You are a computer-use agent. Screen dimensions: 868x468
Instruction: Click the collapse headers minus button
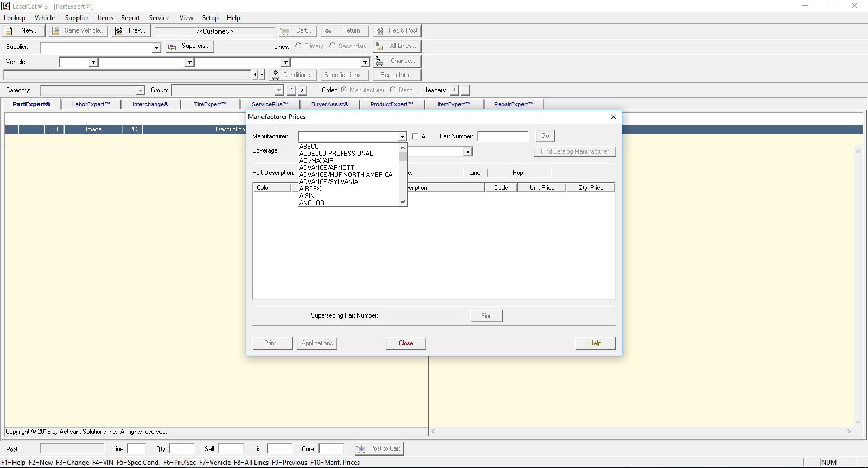click(465, 90)
